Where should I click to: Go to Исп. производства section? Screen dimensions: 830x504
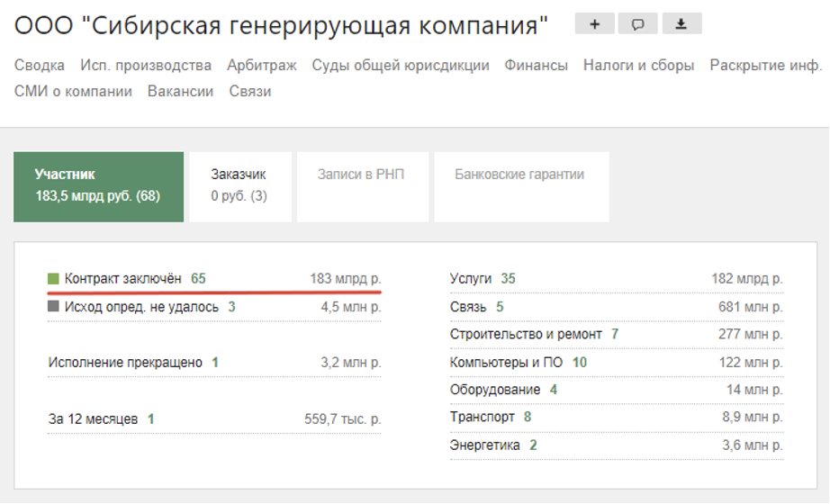[x=146, y=65]
